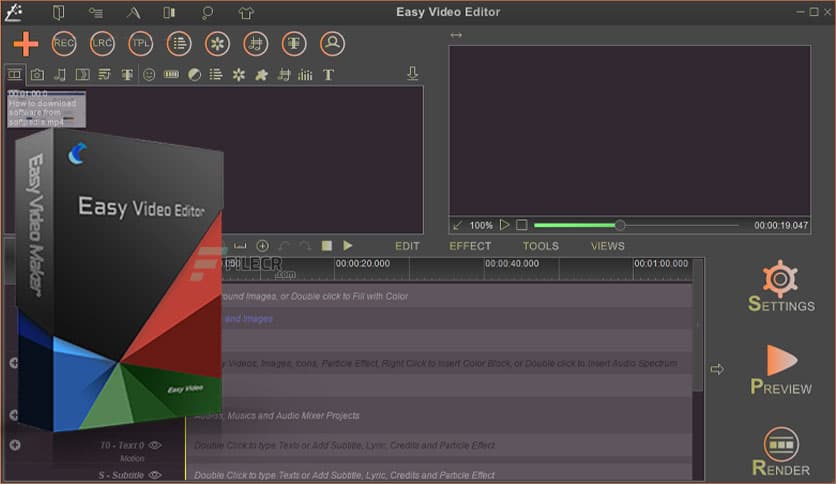Click the circled user profile icon
The height and width of the screenshot is (484, 836).
332,44
